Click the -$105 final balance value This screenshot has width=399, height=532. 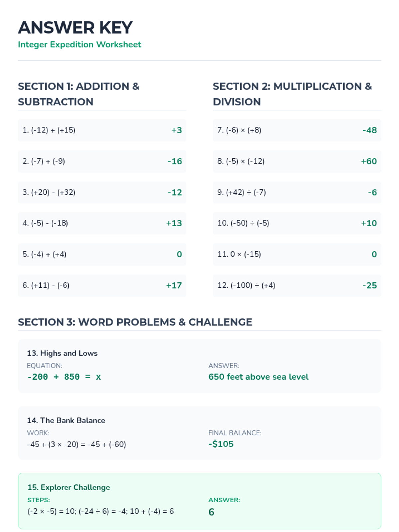tap(221, 444)
